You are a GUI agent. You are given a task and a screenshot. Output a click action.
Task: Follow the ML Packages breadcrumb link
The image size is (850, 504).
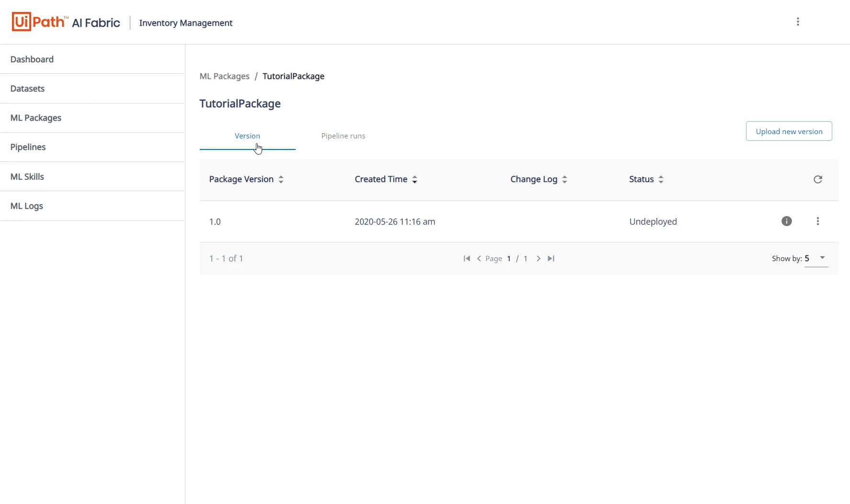[224, 76]
